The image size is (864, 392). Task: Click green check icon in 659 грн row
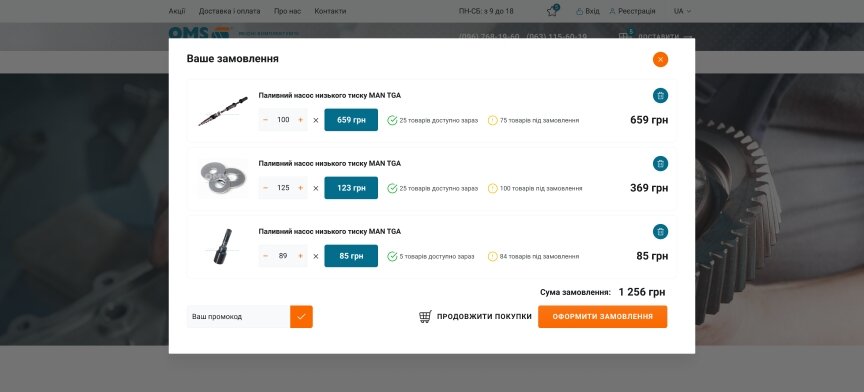(392, 120)
